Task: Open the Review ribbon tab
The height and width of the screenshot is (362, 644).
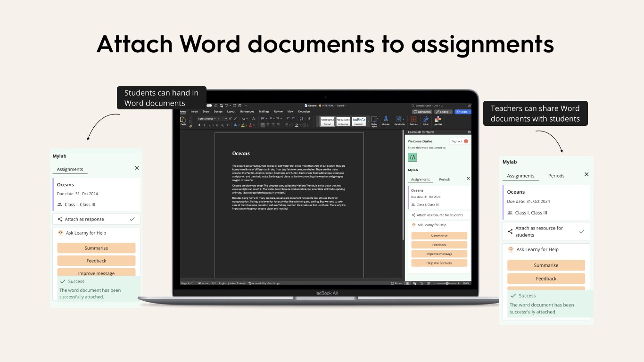Action: coord(278,112)
